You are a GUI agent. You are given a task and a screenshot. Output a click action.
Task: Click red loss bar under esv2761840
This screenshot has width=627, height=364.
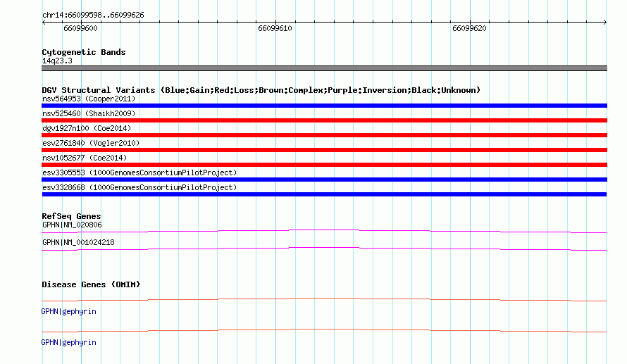coord(324,150)
